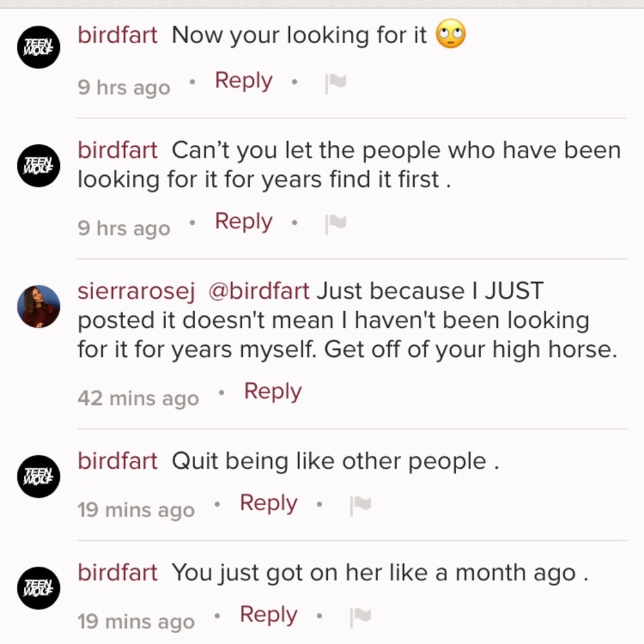Reply to the "find it first" comment
This screenshot has height=644, width=644.
pyautogui.click(x=243, y=222)
